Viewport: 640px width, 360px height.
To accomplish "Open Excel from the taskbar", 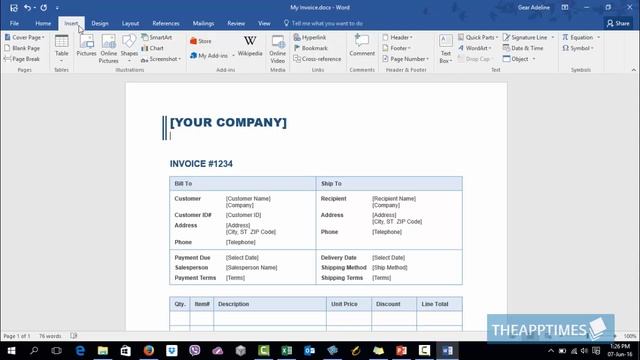I will click(x=287, y=351).
